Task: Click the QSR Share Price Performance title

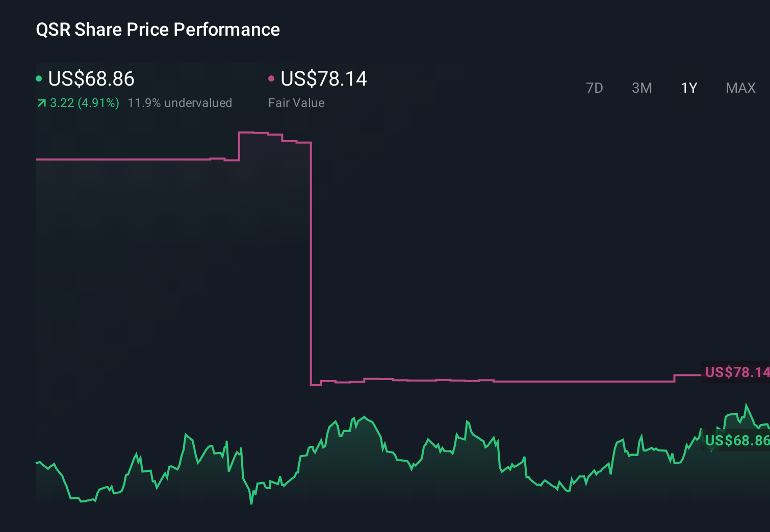Action: point(157,30)
